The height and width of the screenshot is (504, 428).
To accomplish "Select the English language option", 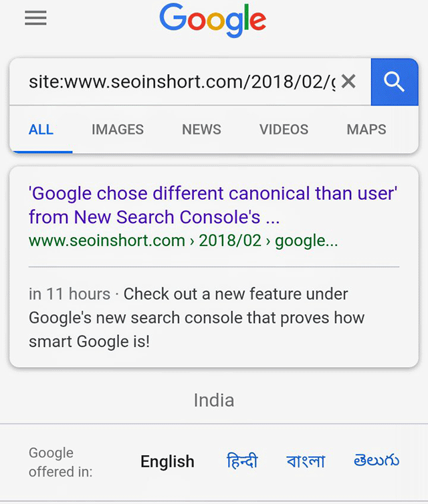I will click(x=167, y=461).
